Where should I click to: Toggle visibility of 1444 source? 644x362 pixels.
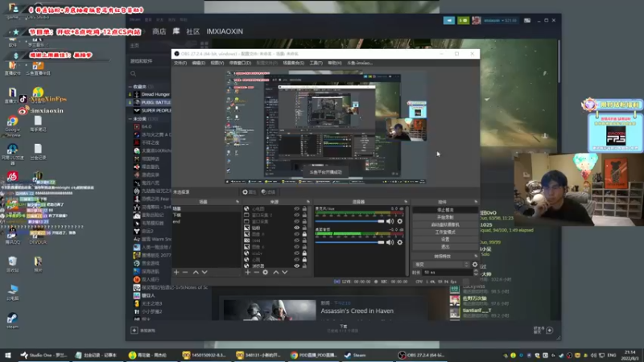coord(296,241)
